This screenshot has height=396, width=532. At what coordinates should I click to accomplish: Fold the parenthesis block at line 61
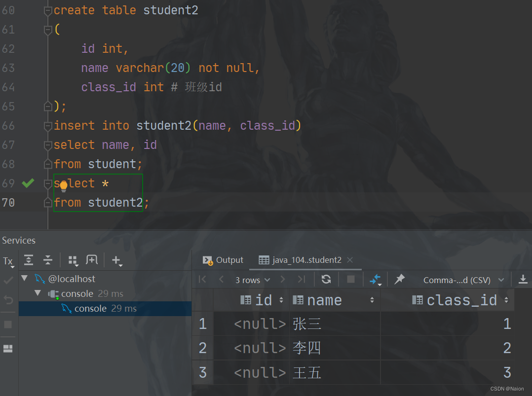(47, 30)
